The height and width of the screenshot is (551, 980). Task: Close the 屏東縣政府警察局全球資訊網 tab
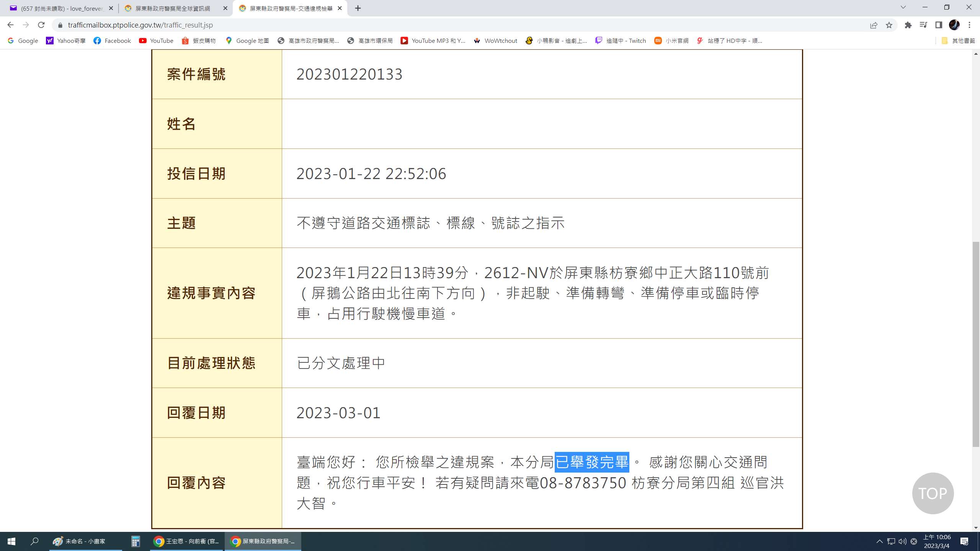point(225,8)
